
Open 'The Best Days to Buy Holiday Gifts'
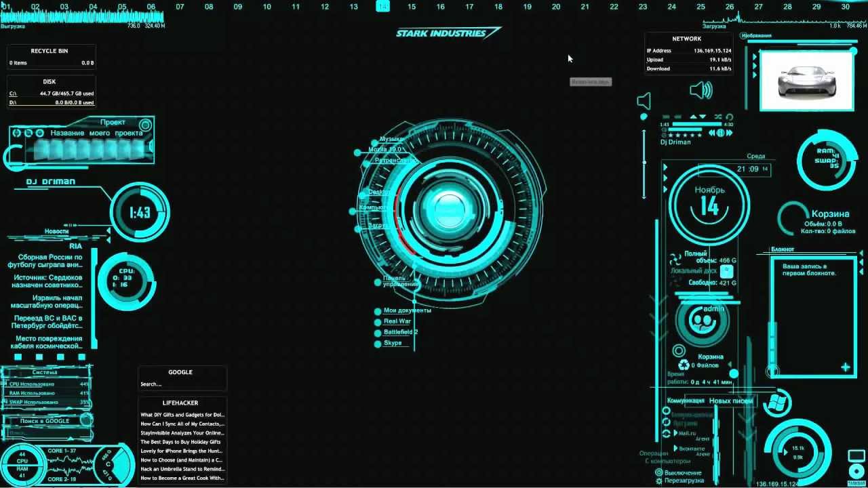180,442
